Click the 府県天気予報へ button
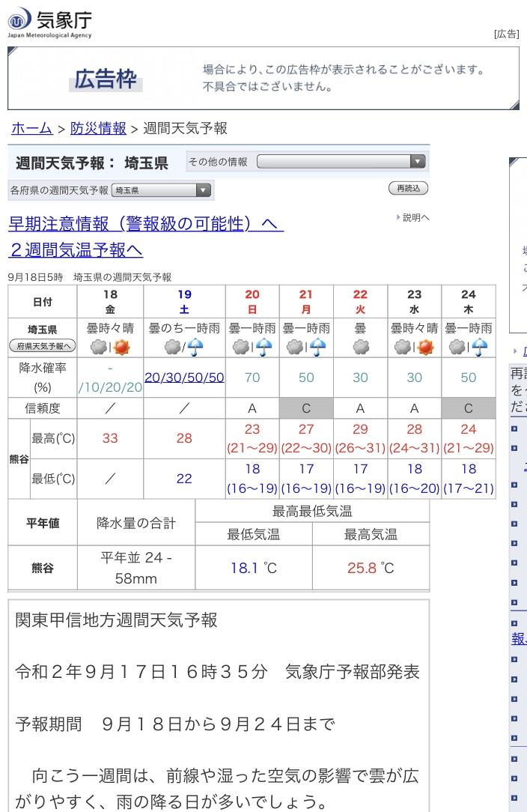 pos(43,345)
